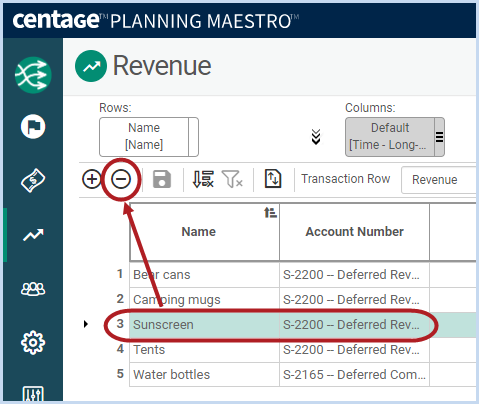Open the settings gear in sidebar

pos(33,342)
